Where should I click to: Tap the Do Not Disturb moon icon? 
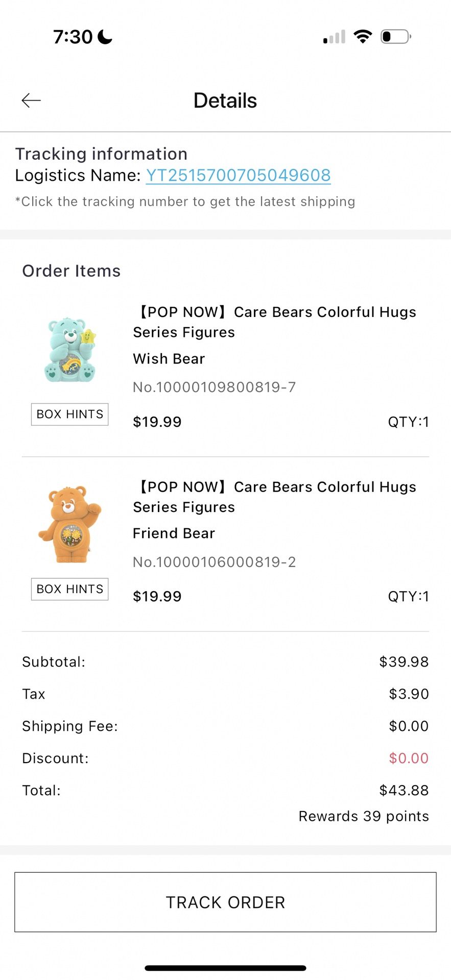coord(105,37)
